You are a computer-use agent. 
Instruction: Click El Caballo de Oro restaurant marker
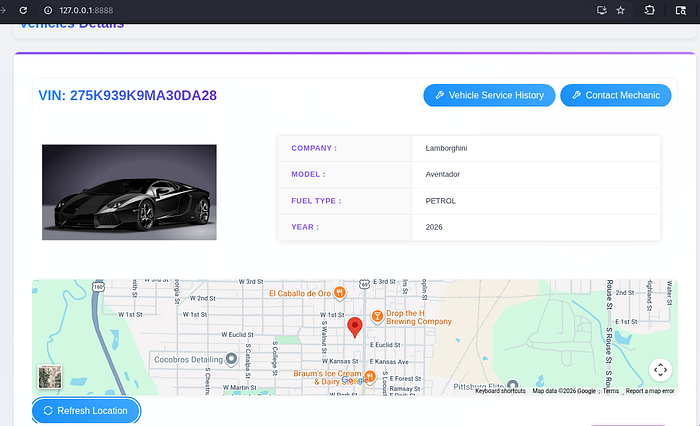point(340,293)
